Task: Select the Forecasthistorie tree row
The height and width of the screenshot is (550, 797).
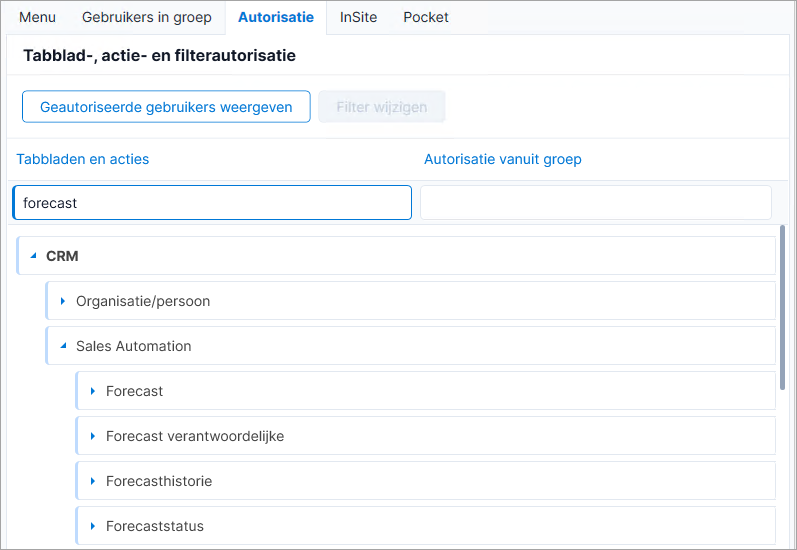Action: click(425, 481)
